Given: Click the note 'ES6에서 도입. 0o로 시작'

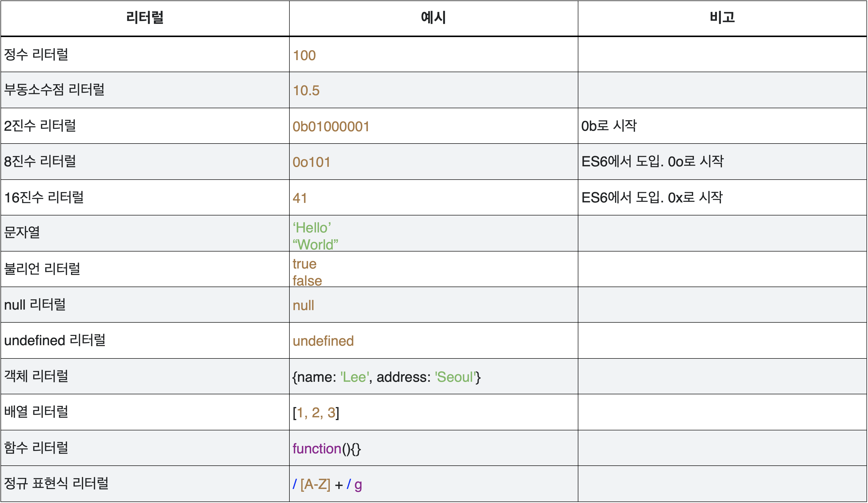Looking at the screenshot, I should tap(652, 162).
